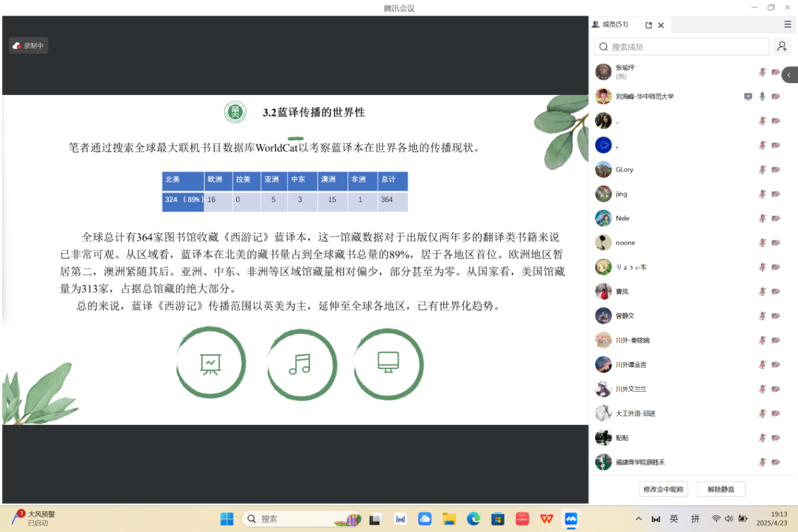Click the invite member icon
The width and height of the screenshot is (798, 532).
pos(782,47)
